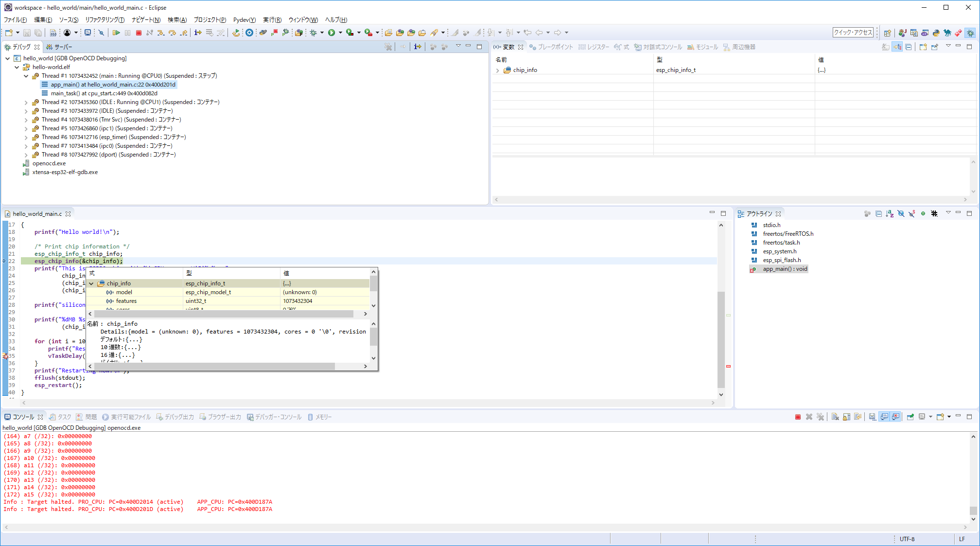Switch to the メモリー tab
980x546 pixels.
(319, 417)
